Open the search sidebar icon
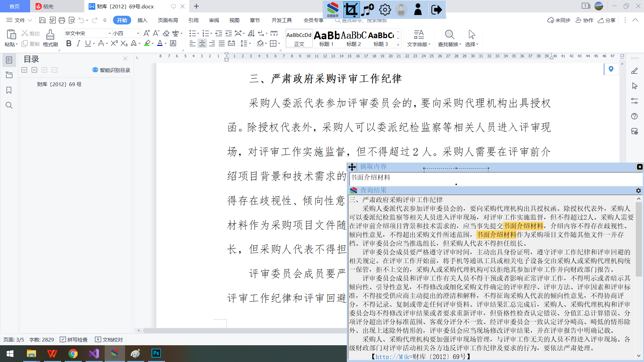The image size is (644, 362). (9, 105)
